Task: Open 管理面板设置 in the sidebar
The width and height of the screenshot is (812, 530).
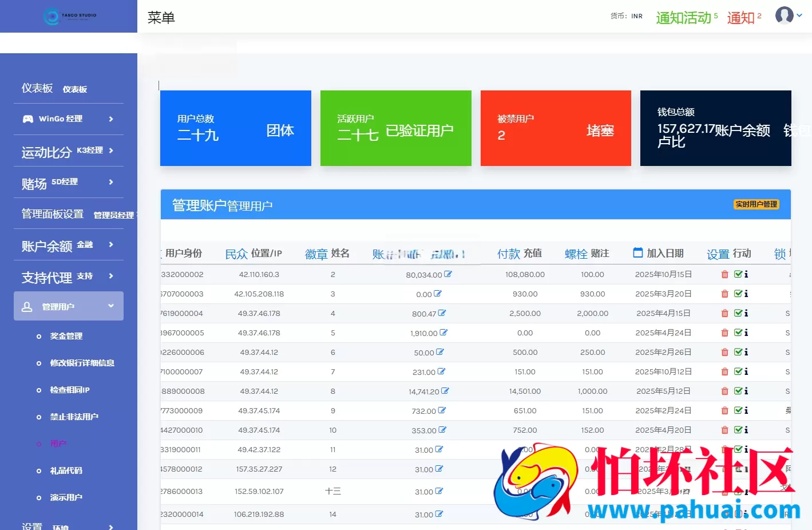Action: 78,214
